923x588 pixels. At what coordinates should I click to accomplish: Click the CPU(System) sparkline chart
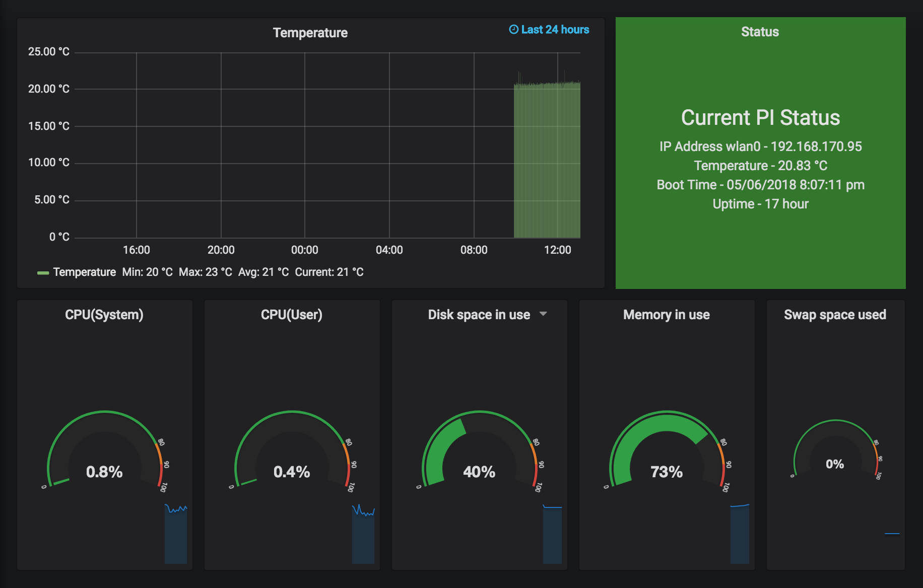click(176, 534)
